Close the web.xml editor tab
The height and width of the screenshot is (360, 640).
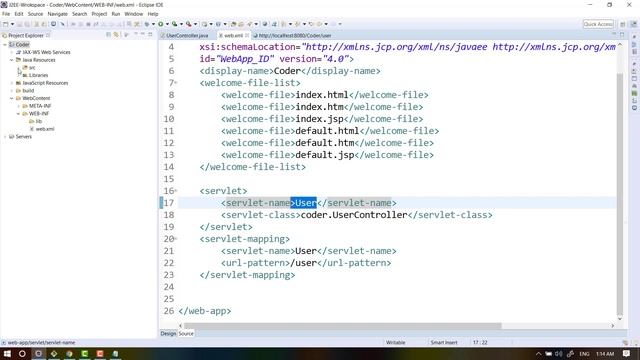pyautogui.click(x=247, y=36)
